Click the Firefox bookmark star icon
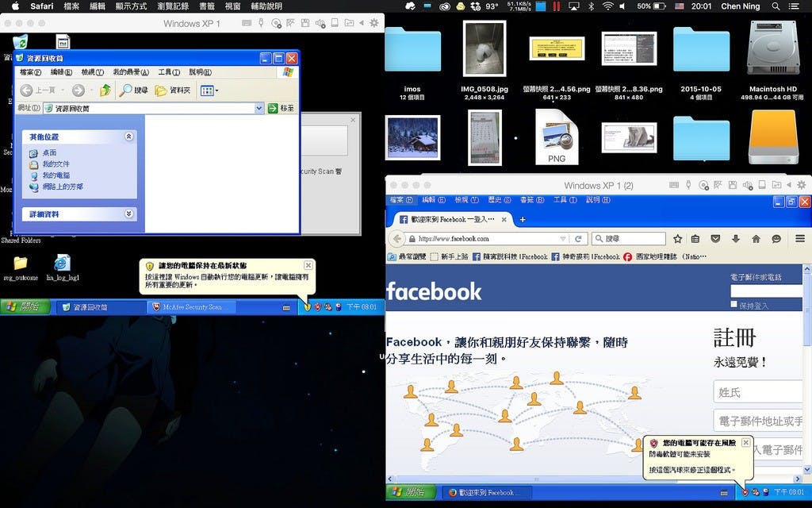The image size is (812, 508). tap(677, 238)
